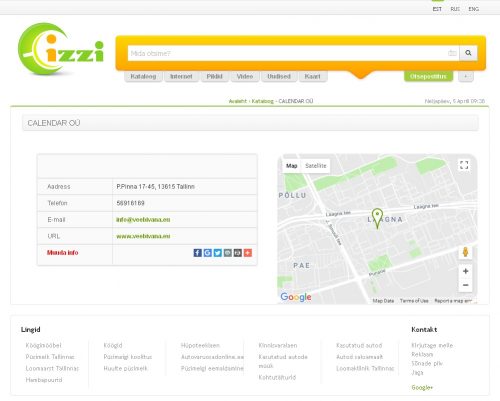Screen dimensions: 500x401
Task: Click the red plus share icon
Action: pyautogui.click(x=248, y=253)
